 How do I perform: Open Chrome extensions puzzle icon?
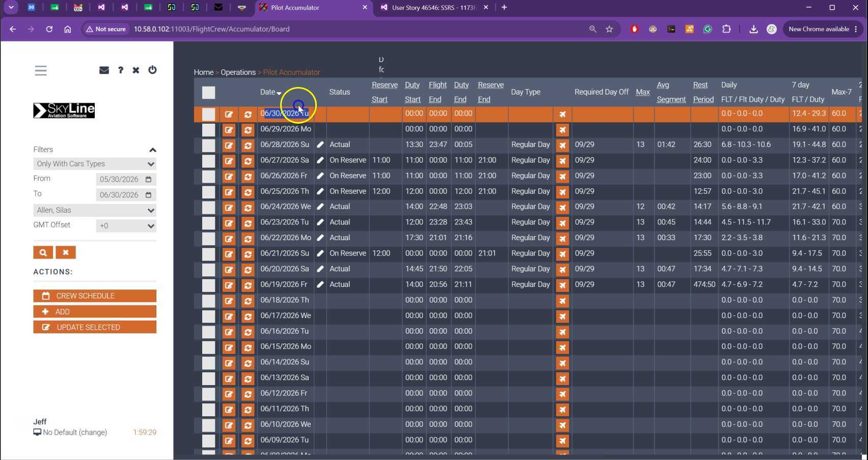[x=726, y=29]
